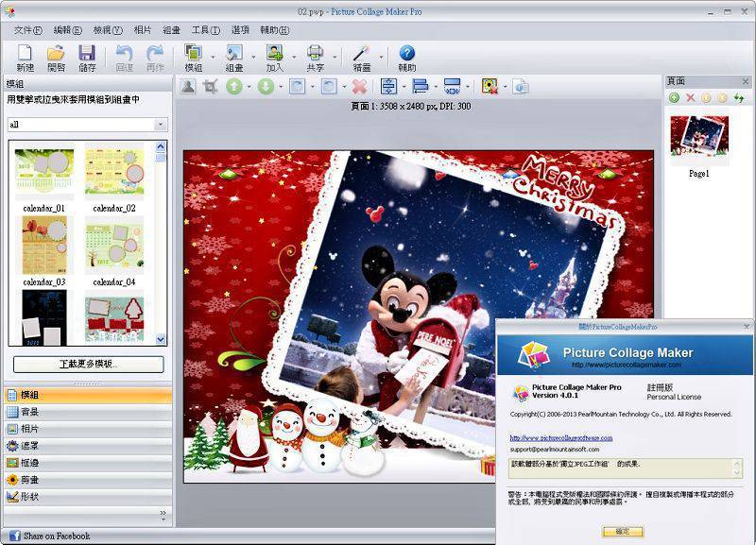Click the Facebook icon in the status bar
The image size is (756, 545).
pyautogui.click(x=15, y=536)
